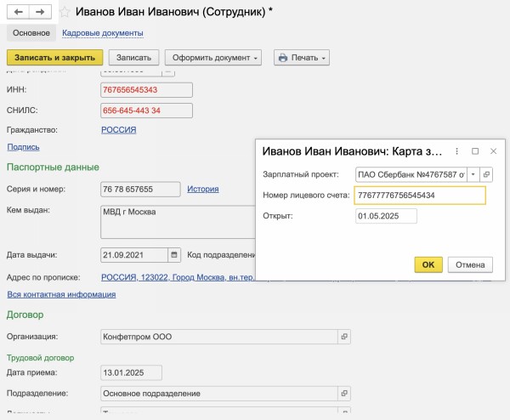Open Вся контактная информация link
This screenshot has height=420, width=510.
point(61,294)
